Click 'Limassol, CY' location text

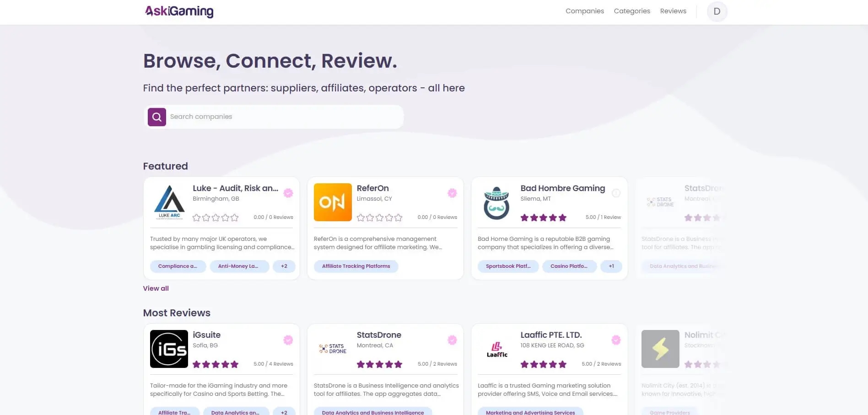(374, 199)
